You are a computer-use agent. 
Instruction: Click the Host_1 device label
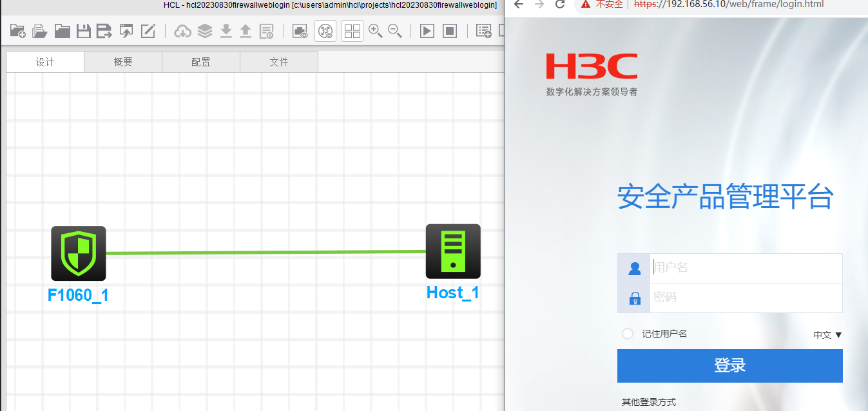(x=453, y=293)
